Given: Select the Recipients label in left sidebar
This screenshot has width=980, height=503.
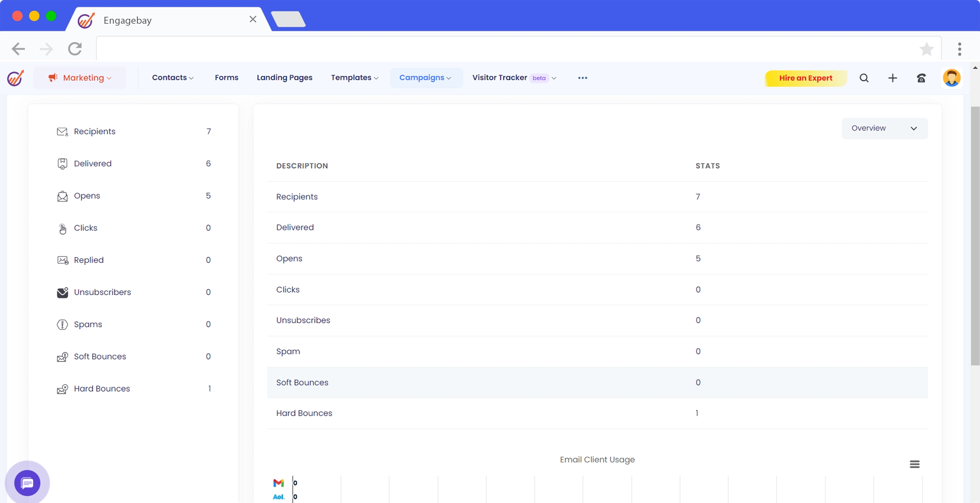Looking at the screenshot, I should tap(95, 132).
